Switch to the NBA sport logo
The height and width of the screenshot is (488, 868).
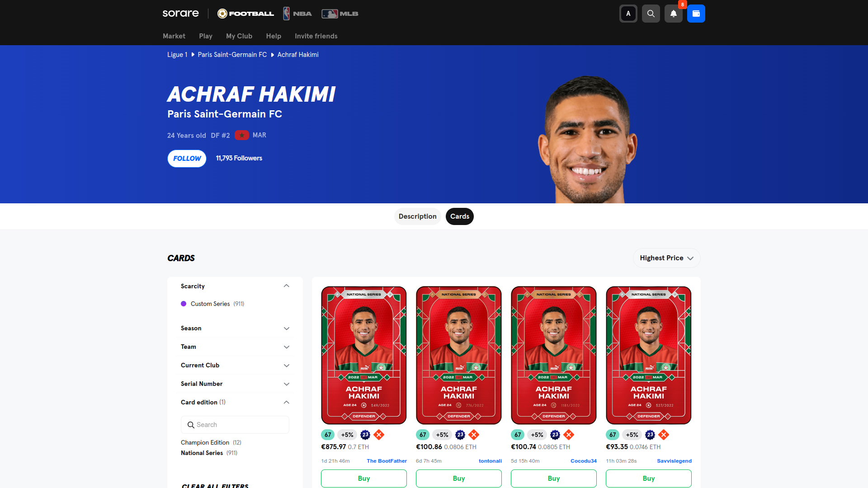(297, 14)
